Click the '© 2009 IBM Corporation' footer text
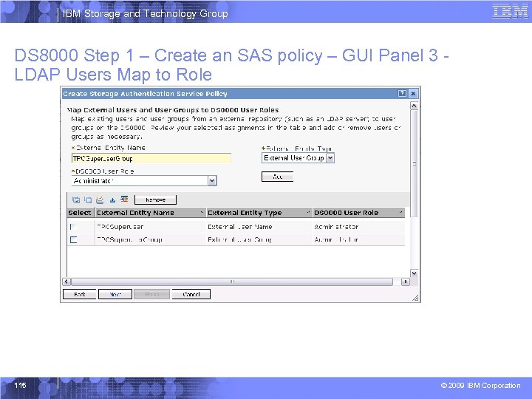Viewport: 532px width, 399px height. tap(480, 386)
